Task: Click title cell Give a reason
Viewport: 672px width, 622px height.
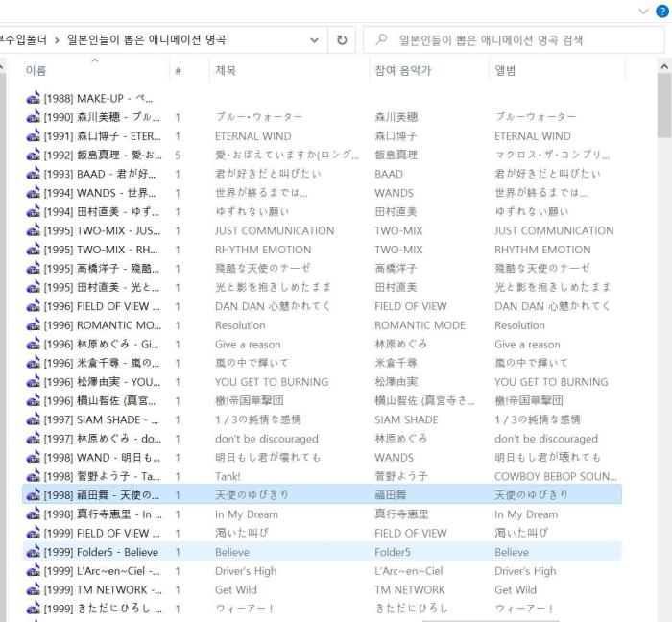Action: (x=248, y=344)
